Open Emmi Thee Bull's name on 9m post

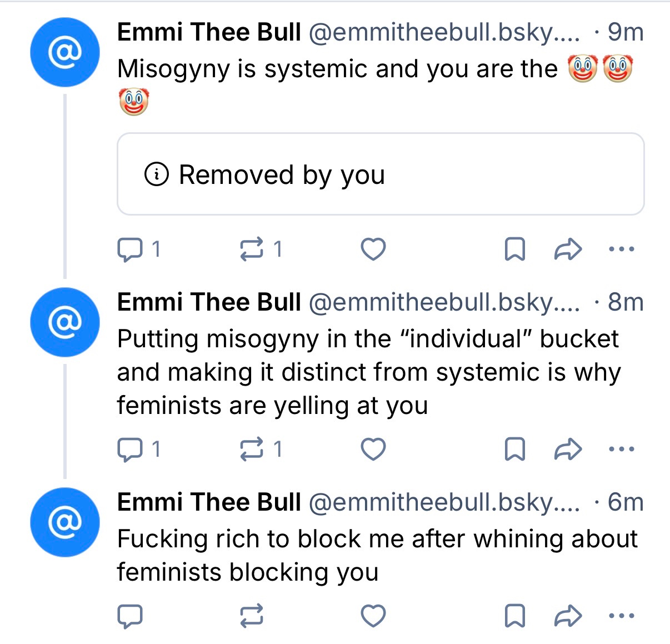[x=209, y=32]
